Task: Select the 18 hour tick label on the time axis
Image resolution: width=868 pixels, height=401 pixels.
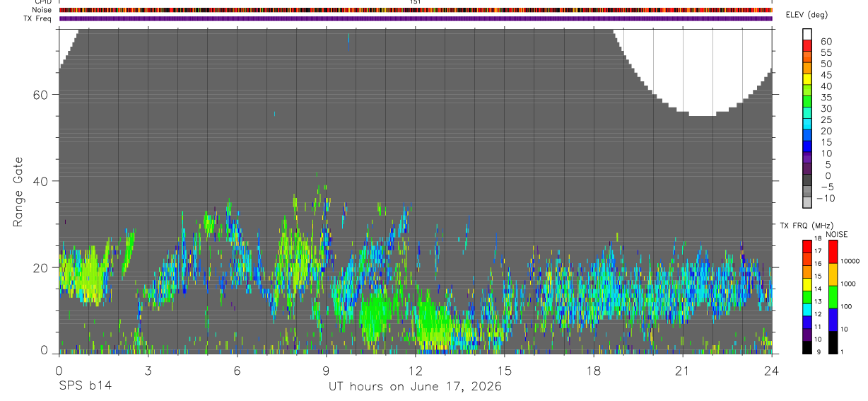Action: (x=593, y=371)
